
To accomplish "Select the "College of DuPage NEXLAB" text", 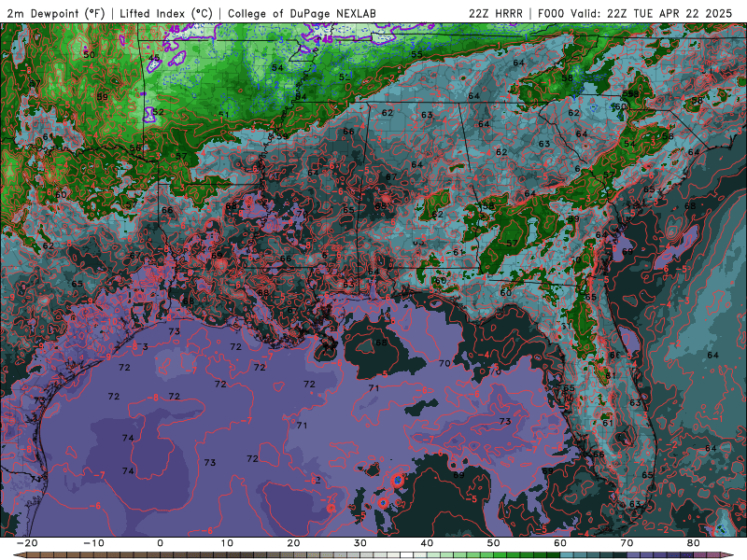I will [302, 14].
